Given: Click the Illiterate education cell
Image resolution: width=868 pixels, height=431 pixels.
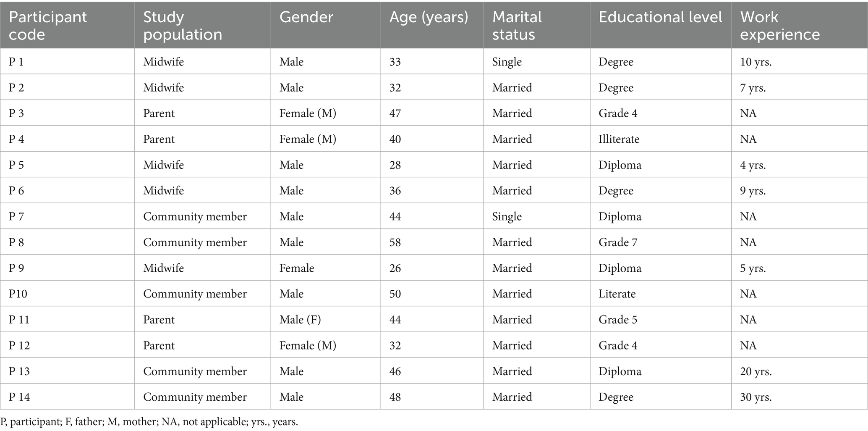Looking at the screenshot, I should tap(661, 139).
